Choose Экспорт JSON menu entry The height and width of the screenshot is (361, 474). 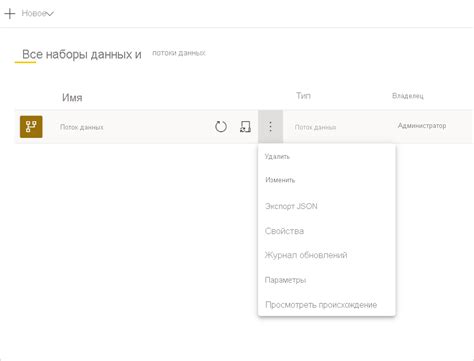tap(291, 206)
